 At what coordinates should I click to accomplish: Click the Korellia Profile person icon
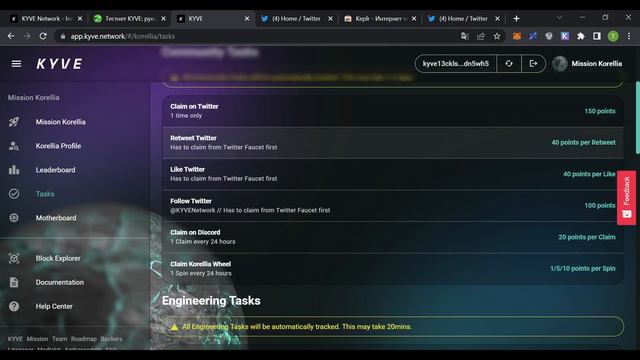[14, 146]
